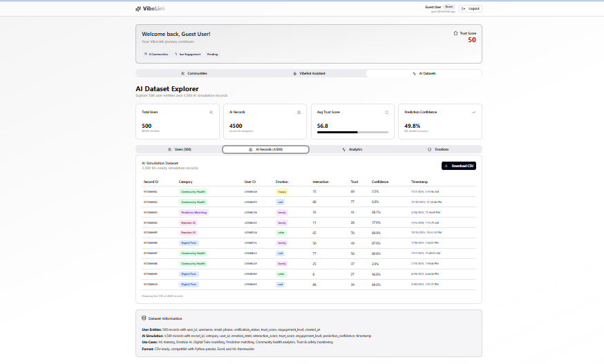The height and width of the screenshot is (364, 604).
Task: Log out using the Logout button
Action: (471, 8)
